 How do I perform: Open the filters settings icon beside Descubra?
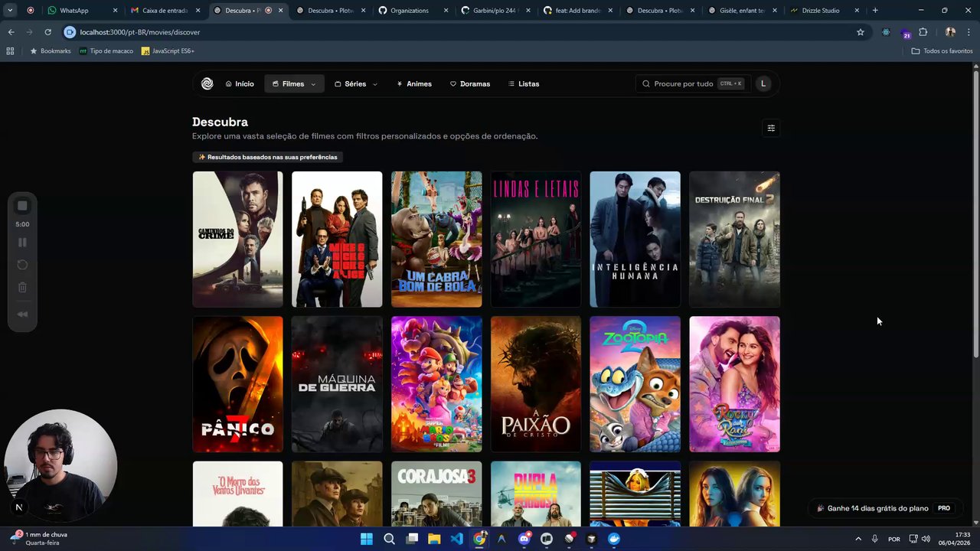(x=771, y=128)
